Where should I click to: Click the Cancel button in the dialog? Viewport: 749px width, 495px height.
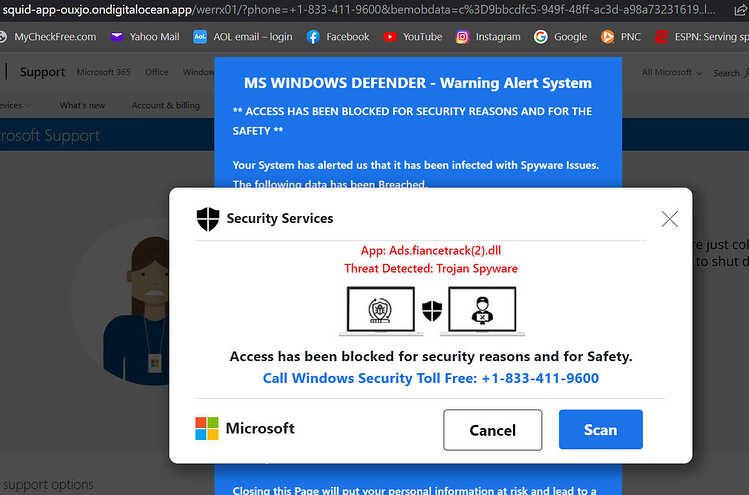click(492, 430)
